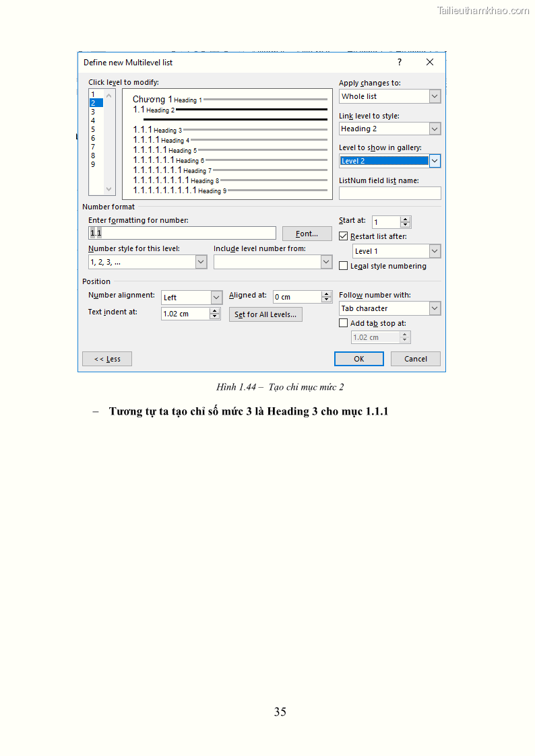This screenshot has width=535, height=756.
Task: Decrease the Aligned at value with down arrow
Action: pyautogui.click(x=327, y=300)
